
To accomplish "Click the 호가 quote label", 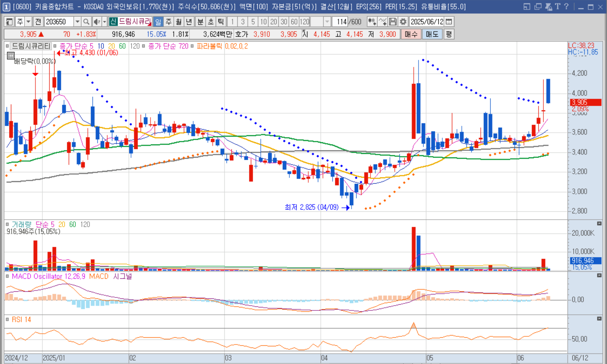I will (241, 34).
